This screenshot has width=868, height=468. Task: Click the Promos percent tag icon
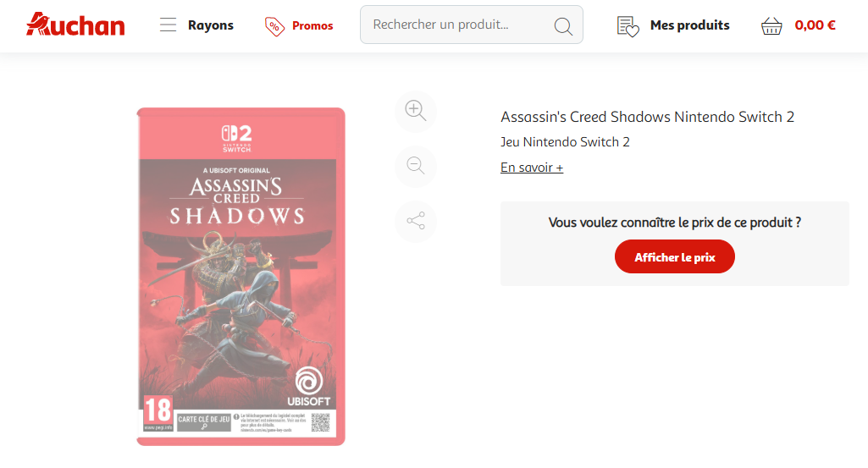[x=274, y=26]
